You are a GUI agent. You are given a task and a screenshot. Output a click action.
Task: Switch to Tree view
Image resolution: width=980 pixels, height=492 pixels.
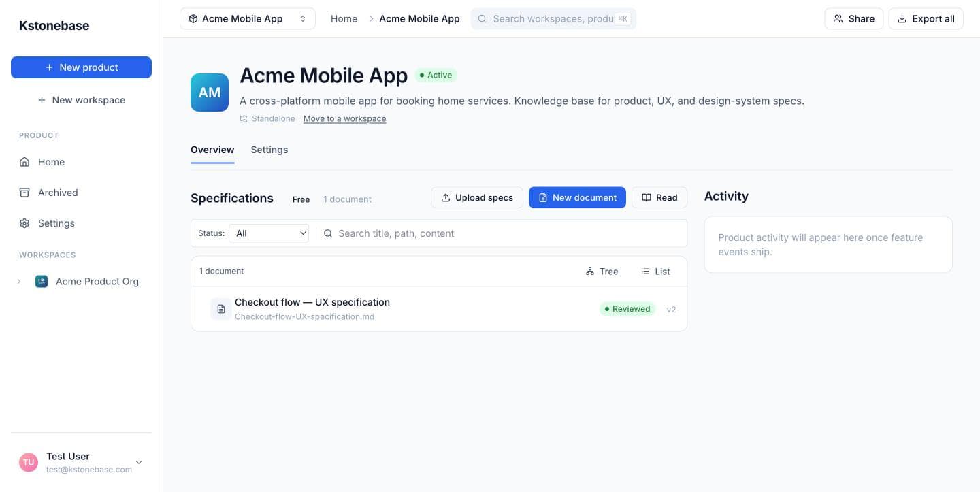pos(602,272)
